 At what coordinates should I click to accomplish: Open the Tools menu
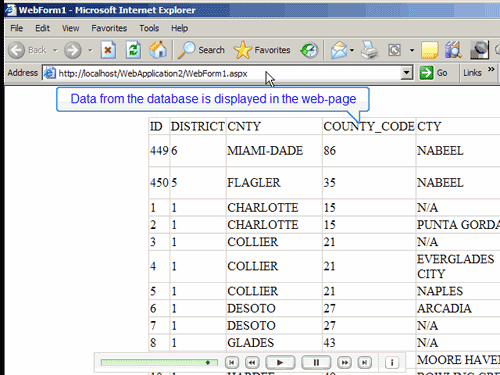[149, 28]
